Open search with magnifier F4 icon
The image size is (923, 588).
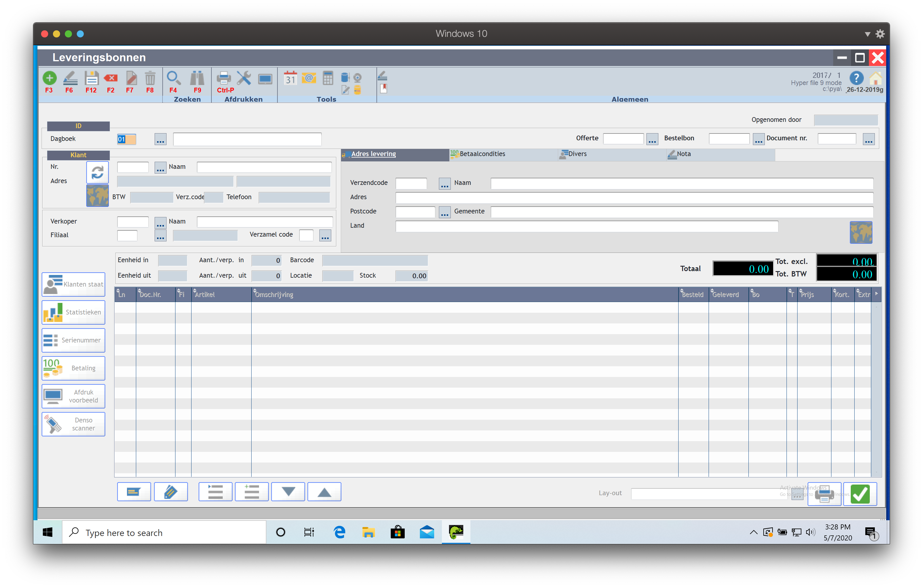173,78
